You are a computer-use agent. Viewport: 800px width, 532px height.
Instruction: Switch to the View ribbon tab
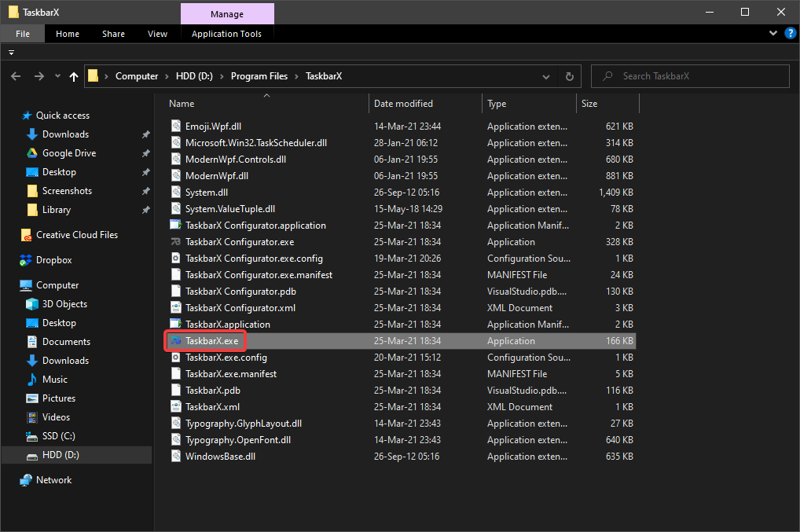click(157, 34)
